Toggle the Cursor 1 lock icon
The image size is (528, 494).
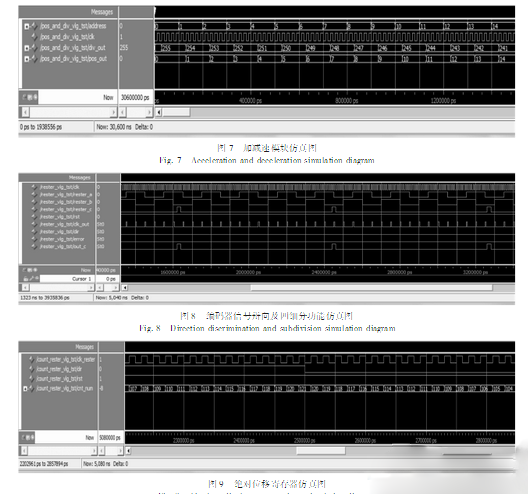pos(26,279)
